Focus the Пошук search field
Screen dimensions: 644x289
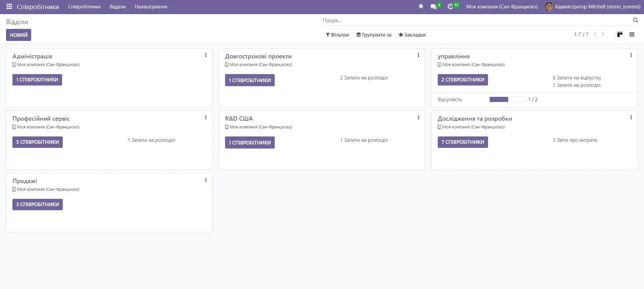click(x=476, y=20)
